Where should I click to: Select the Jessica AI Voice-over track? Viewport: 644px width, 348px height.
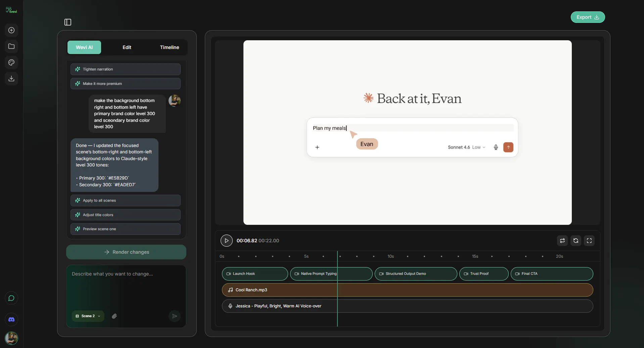click(408, 306)
